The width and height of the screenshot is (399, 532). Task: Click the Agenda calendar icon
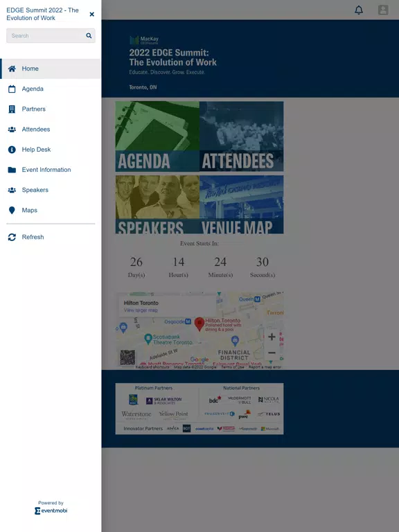pyautogui.click(x=12, y=89)
